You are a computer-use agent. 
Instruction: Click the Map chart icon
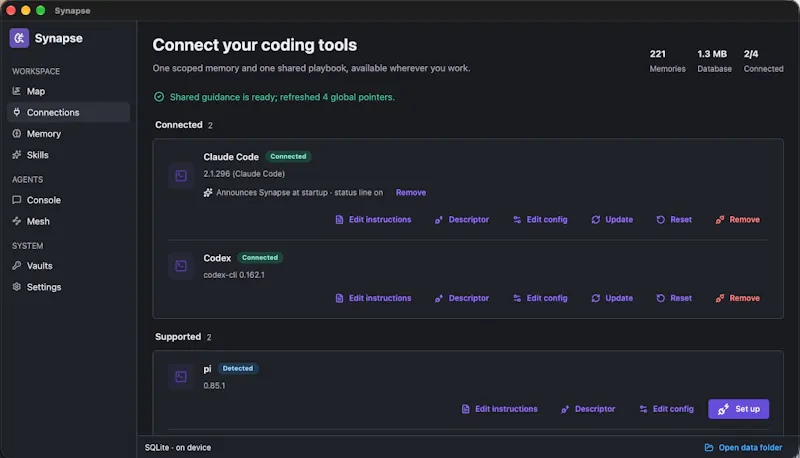pyautogui.click(x=16, y=91)
